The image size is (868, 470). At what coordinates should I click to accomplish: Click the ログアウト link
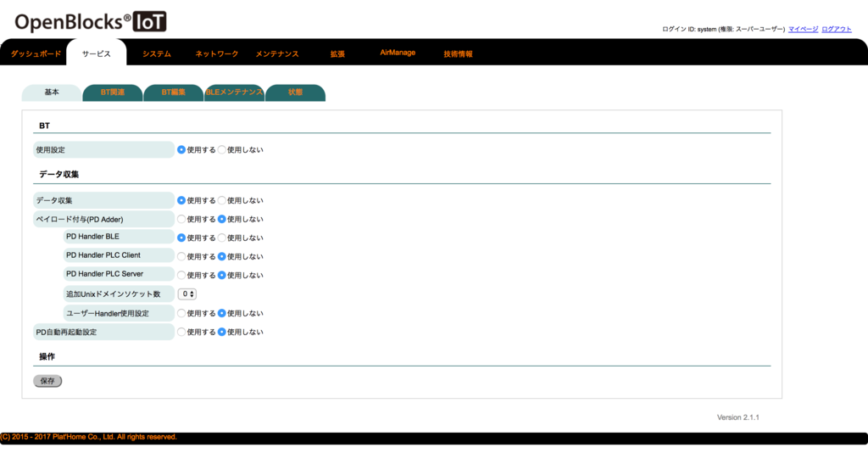tap(837, 29)
